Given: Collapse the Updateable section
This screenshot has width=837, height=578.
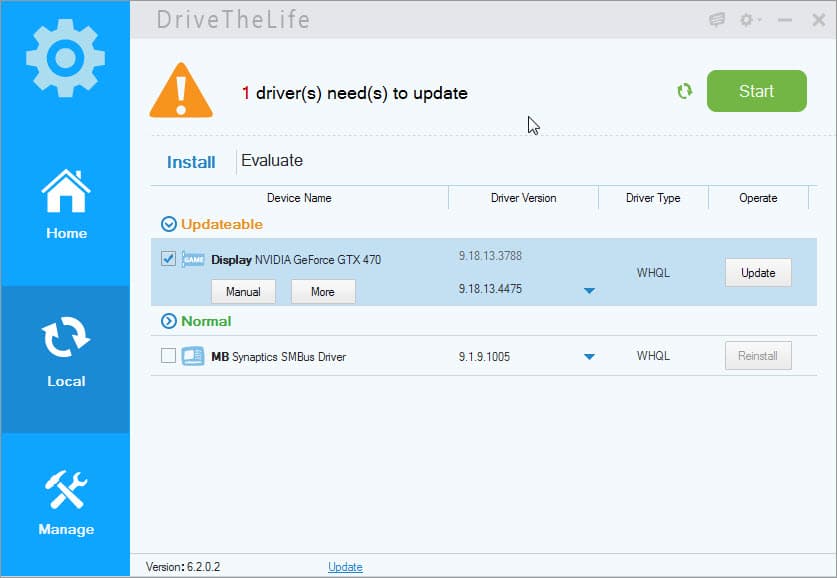Looking at the screenshot, I should pos(169,224).
